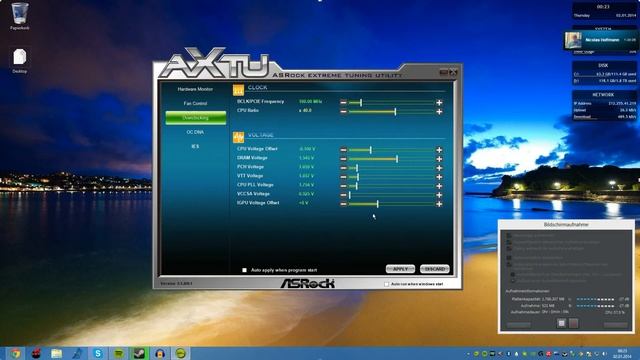Click the VCCSA Voltage slider handle
Screen dimensions: 640x360
point(350,195)
